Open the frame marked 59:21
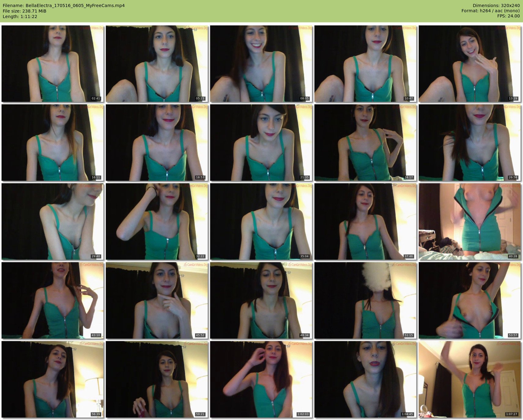The height and width of the screenshot is (420, 523). [157, 379]
